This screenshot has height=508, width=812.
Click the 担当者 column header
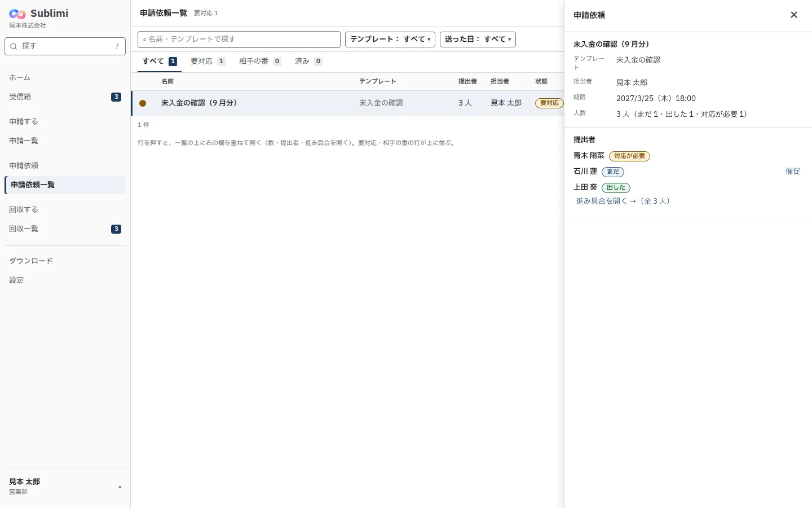500,82
